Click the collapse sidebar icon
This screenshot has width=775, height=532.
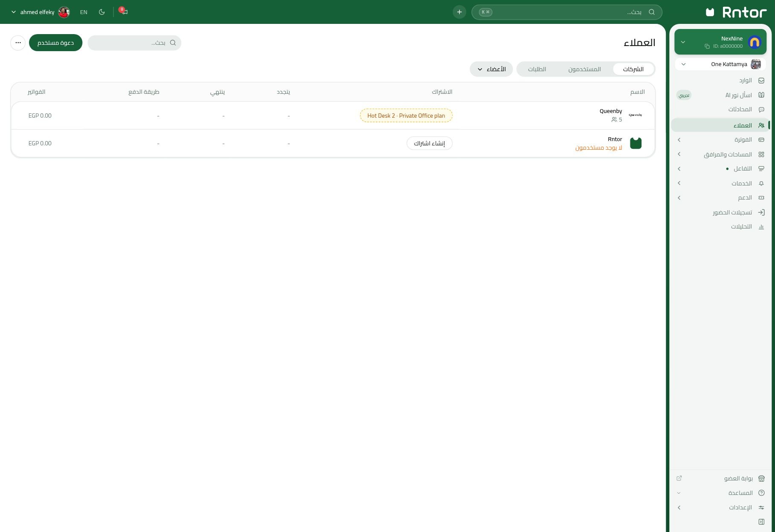click(x=761, y=522)
